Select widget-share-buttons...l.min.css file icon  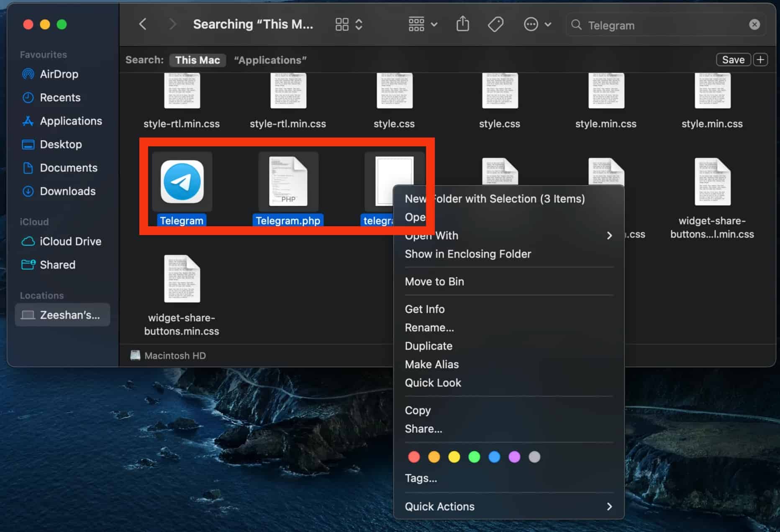click(x=712, y=182)
